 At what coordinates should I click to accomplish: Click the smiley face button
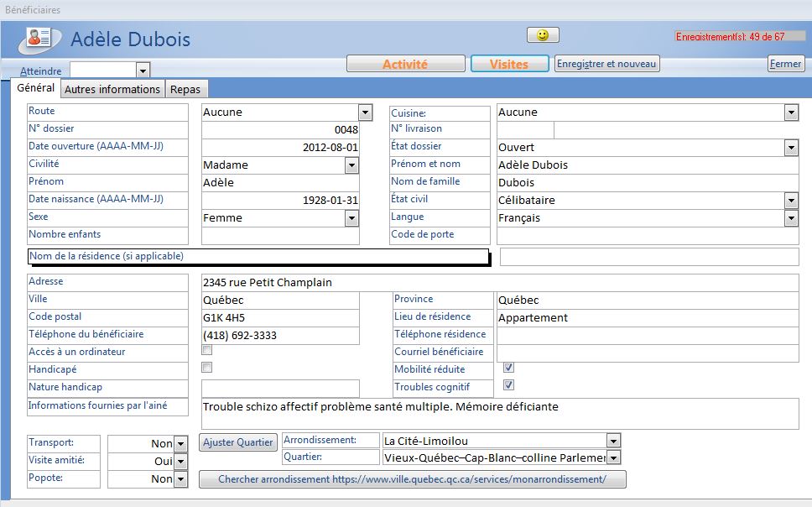point(543,34)
